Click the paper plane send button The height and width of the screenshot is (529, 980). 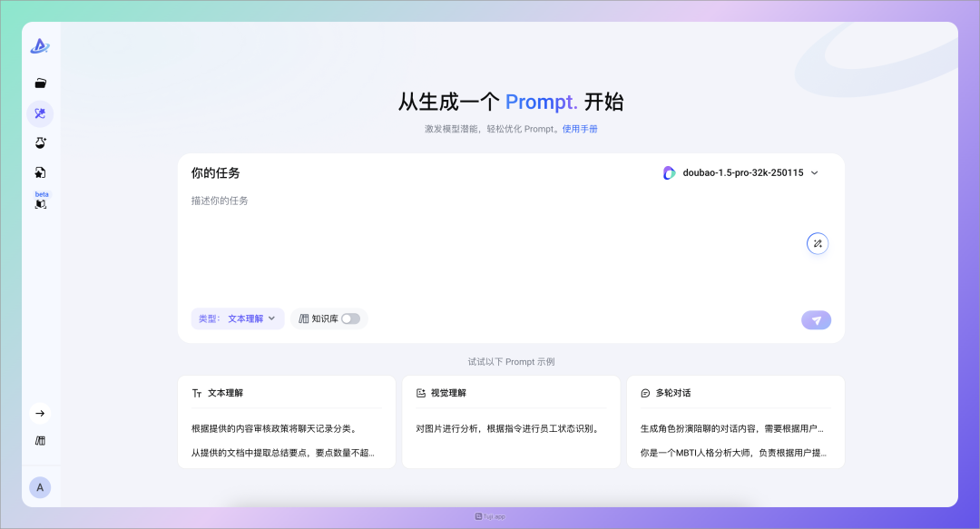click(x=817, y=320)
